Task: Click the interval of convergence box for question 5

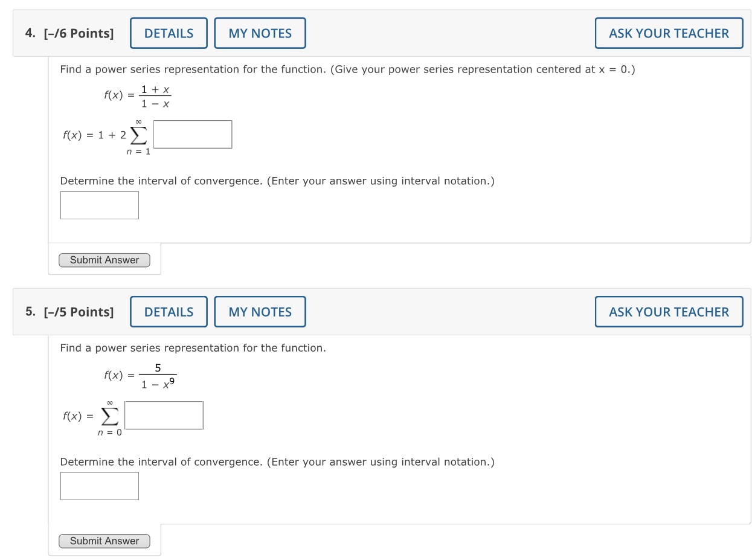Action: coord(99,486)
